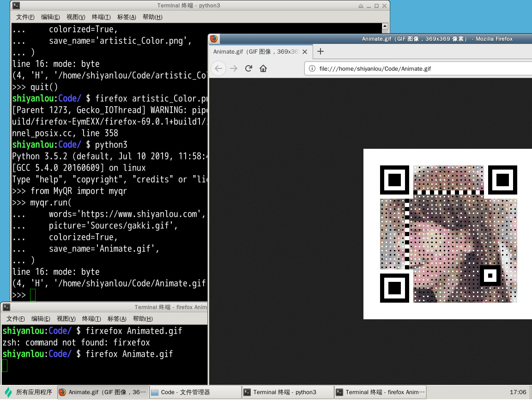532x414 pixels.
Task: Click 'zsh: command not found: firxefox' line
Action: click(76, 342)
